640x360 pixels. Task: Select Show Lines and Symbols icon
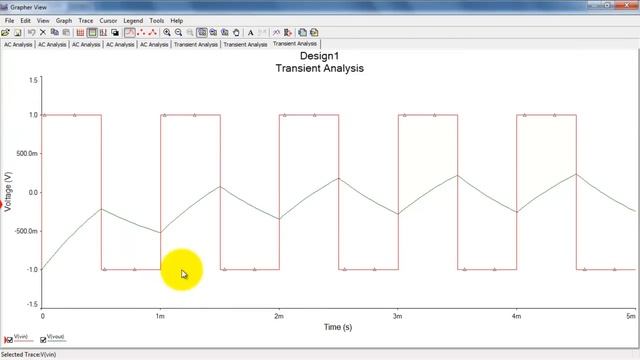coord(153,33)
